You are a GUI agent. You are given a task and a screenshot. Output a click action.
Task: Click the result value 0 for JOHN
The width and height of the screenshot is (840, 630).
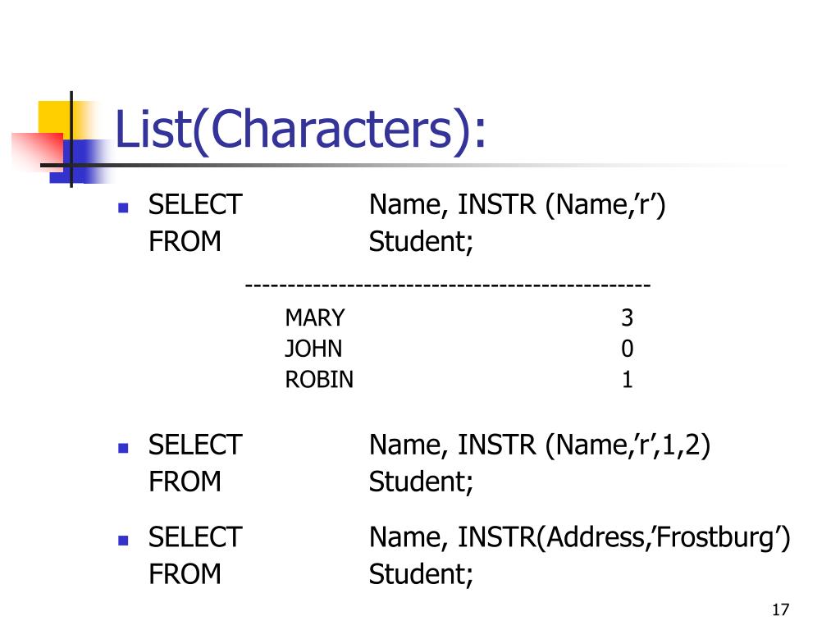pyautogui.click(x=627, y=349)
